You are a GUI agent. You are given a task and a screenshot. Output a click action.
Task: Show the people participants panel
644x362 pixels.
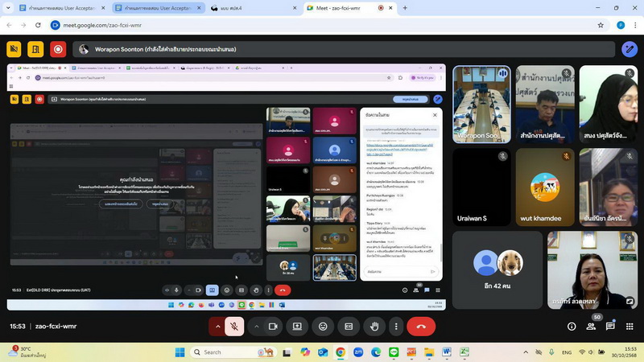click(591, 327)
